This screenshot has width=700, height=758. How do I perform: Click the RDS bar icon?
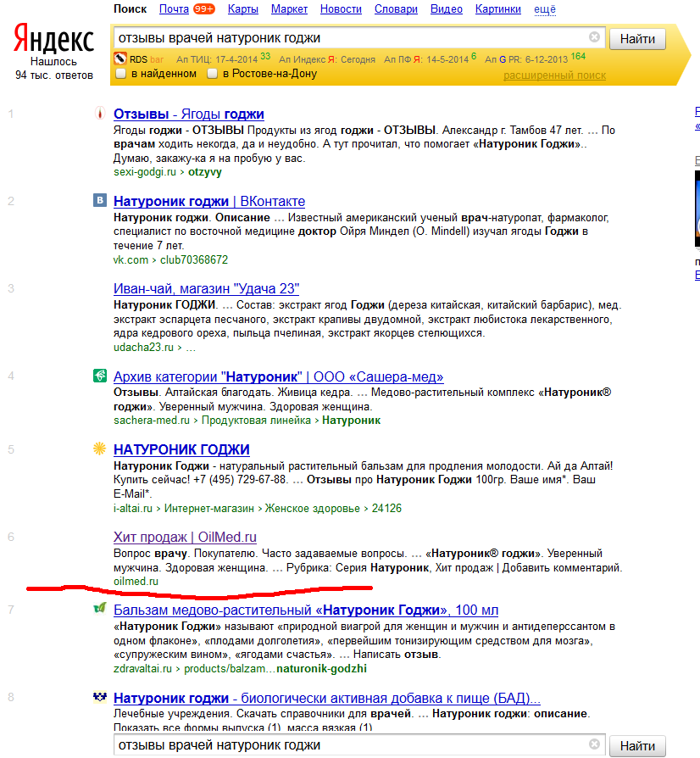119,59
